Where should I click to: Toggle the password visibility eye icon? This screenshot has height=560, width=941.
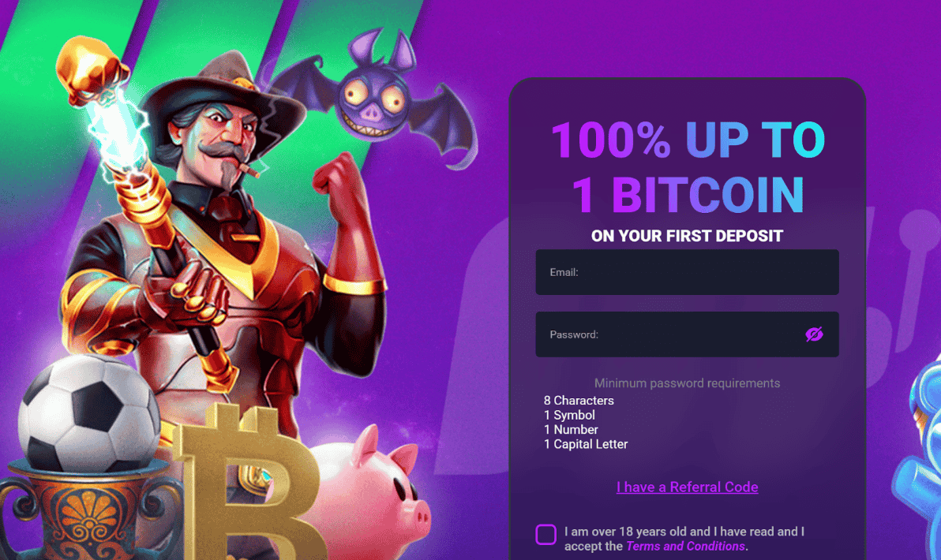click(814, 334)
